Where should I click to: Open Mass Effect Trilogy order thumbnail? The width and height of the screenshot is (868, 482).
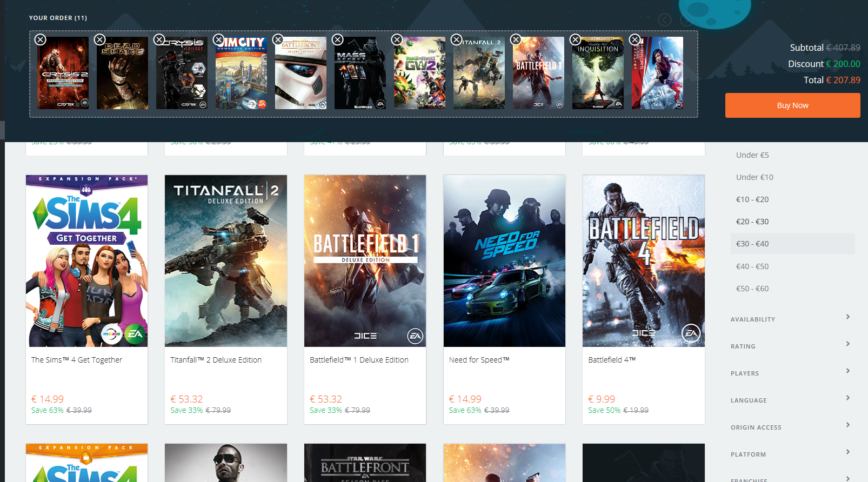(360, 73)
